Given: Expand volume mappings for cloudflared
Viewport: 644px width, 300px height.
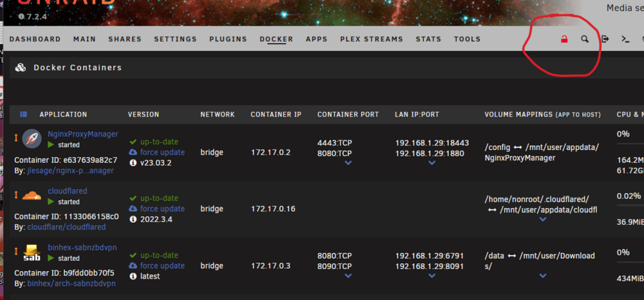Looking at the screenshot, I should click(x=542, y=220).
